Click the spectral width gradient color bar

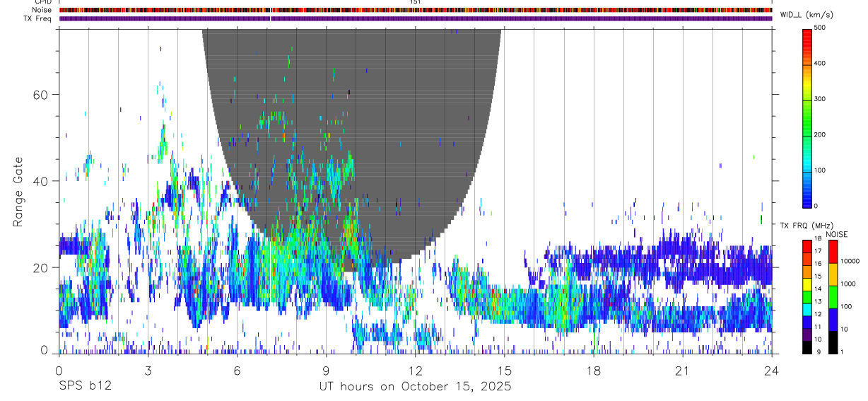pyautogui.click(x=807, y=117)
